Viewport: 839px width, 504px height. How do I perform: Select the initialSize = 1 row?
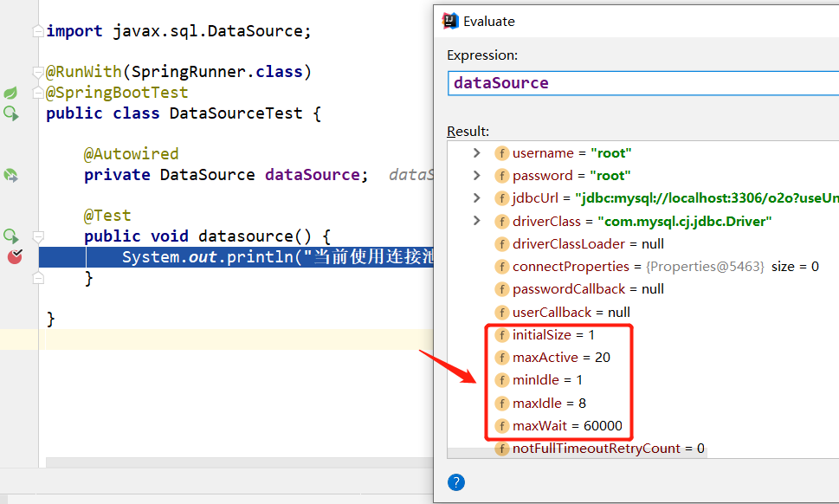point(545,335)
